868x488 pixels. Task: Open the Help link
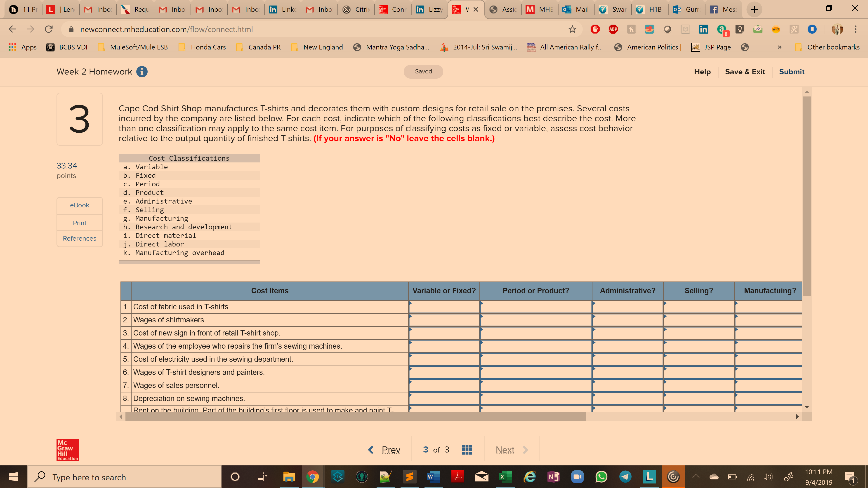coord(702,72)
